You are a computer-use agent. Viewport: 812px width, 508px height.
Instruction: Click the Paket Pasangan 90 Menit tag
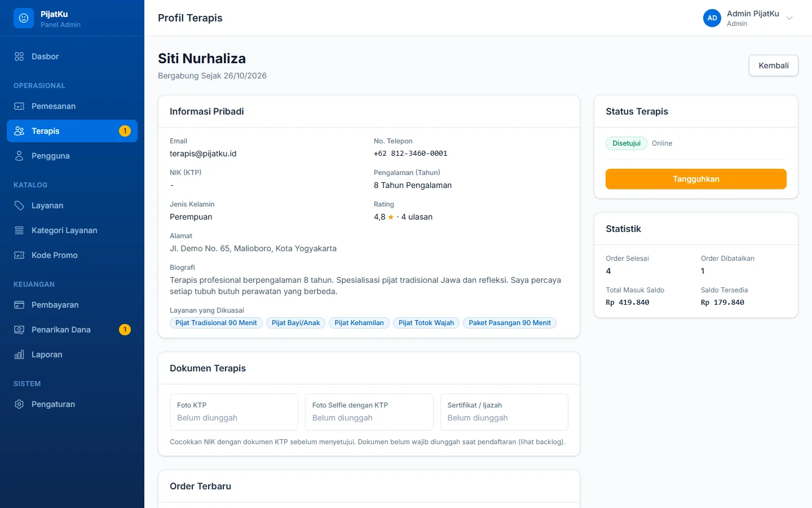point(510,323)
